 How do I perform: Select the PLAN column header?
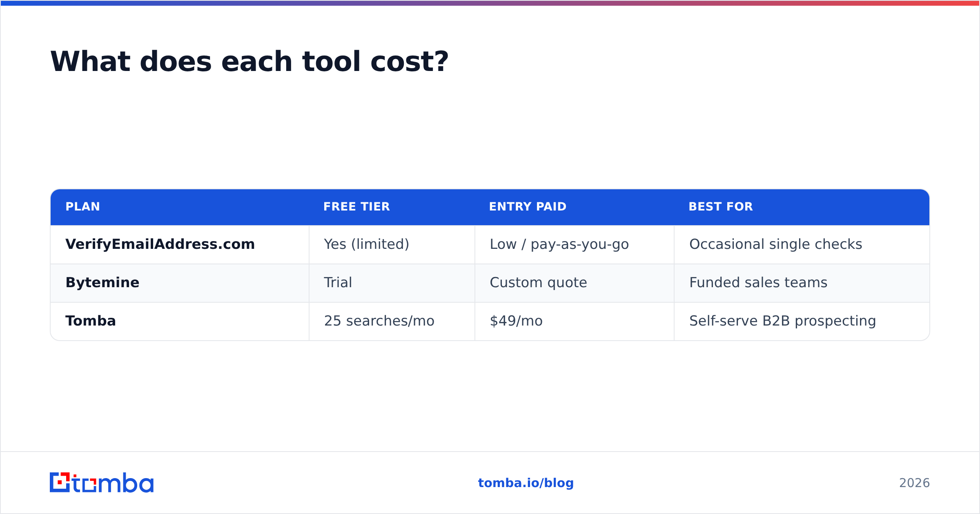click(x=180, y=207)
